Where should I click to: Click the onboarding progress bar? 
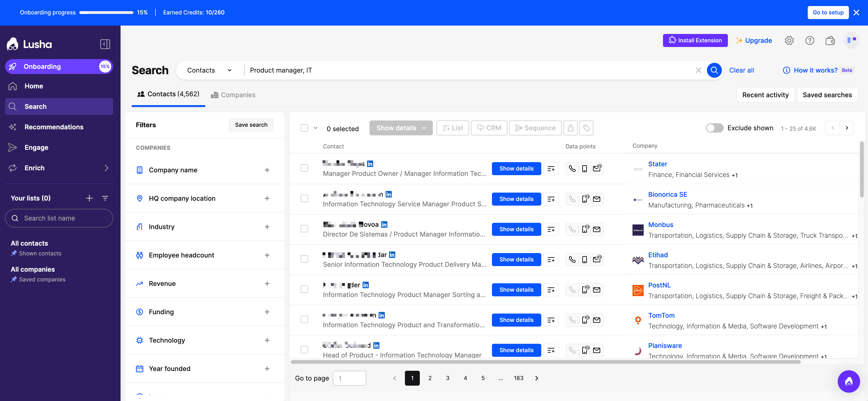(x=106, y=13)
